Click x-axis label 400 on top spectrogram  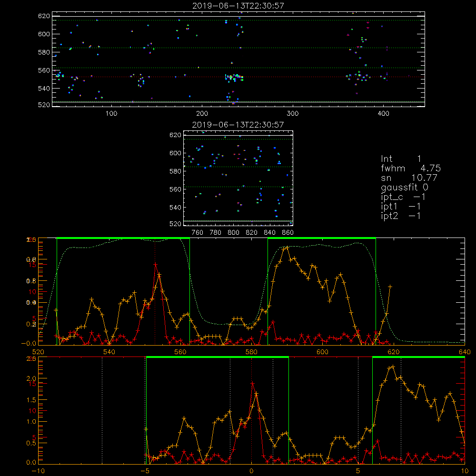pos(383,114)
